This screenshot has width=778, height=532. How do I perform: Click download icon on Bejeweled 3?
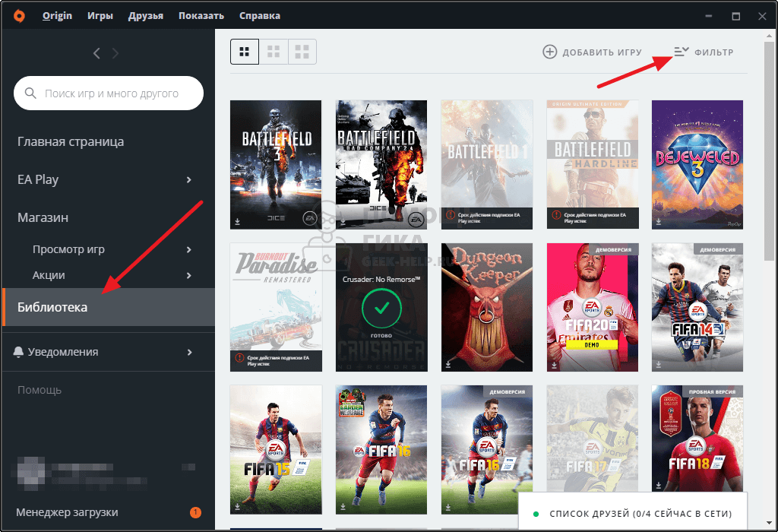coord(659,221)
